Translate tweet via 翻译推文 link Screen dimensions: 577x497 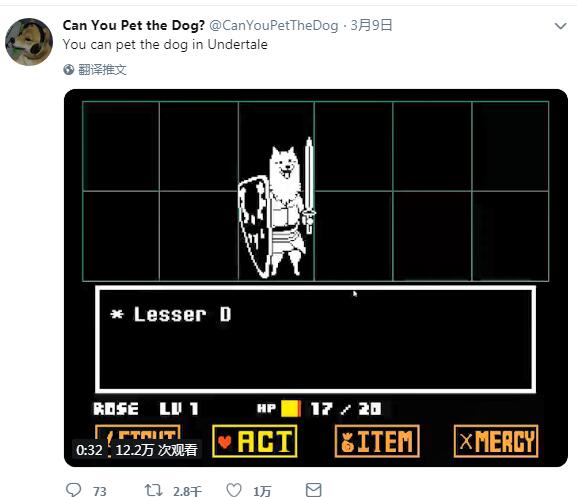[102, 69]
